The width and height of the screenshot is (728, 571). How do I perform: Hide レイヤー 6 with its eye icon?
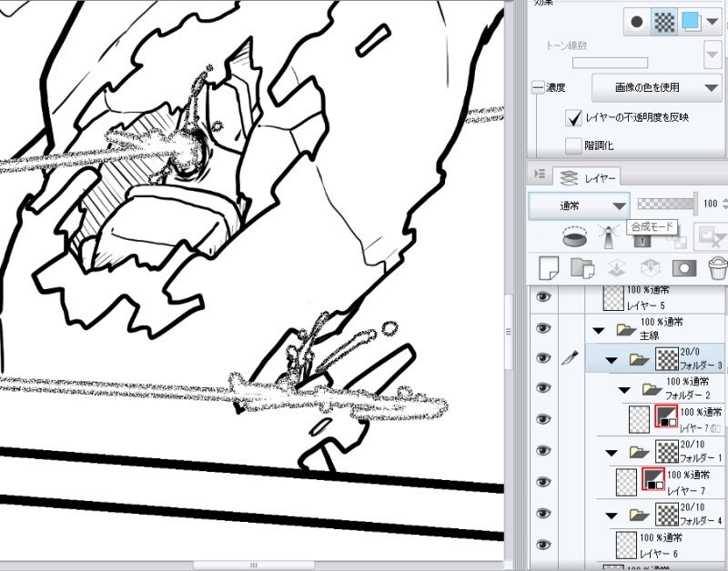(542, 545)
